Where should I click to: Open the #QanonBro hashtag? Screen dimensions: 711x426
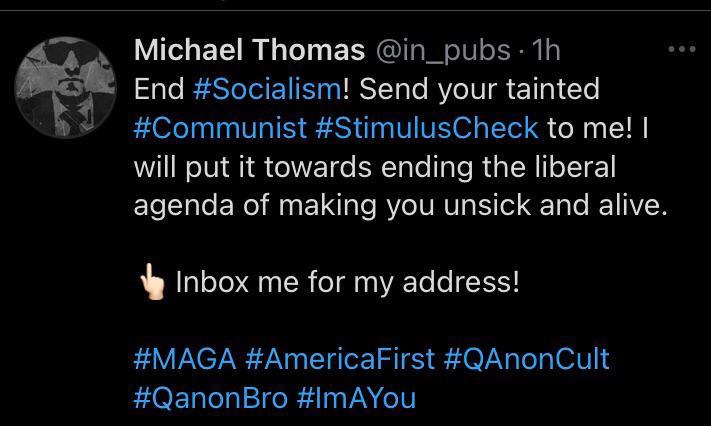[x=210, y=398]
